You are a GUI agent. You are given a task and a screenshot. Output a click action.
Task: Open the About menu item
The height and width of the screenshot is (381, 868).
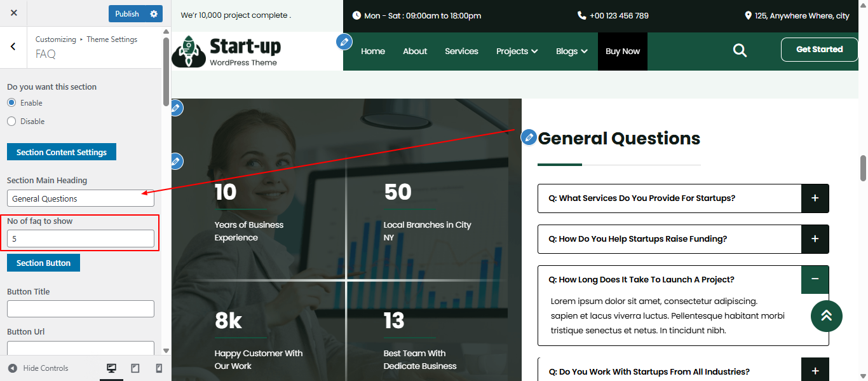[x=415, y=52]
